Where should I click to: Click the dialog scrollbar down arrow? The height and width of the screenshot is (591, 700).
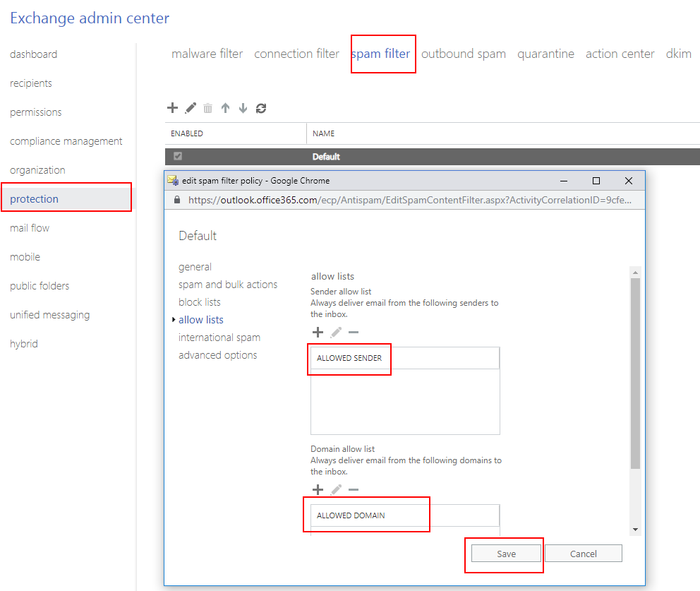tap(635, 530)
